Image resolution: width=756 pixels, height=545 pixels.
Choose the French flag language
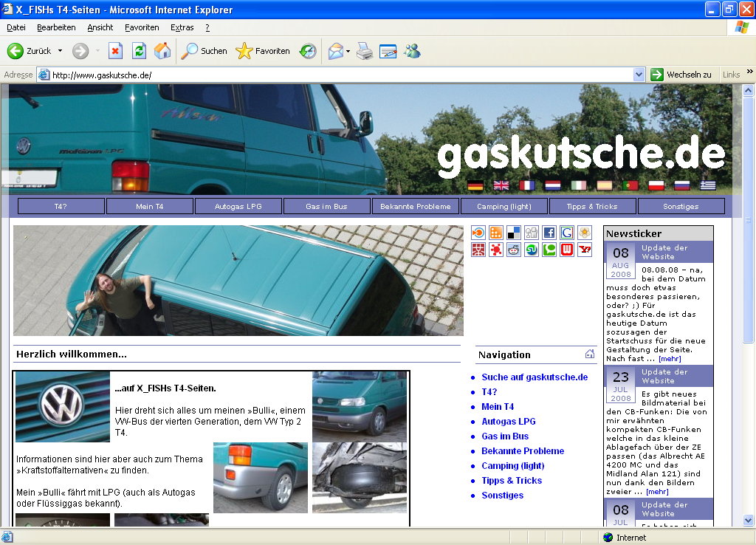tap(527, 185)
